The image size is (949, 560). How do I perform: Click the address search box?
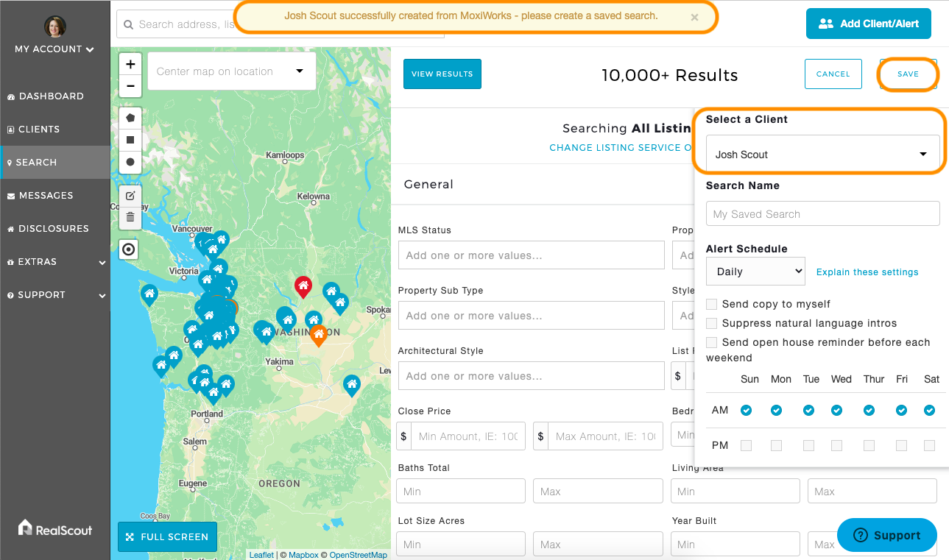(x=281, y=24)
